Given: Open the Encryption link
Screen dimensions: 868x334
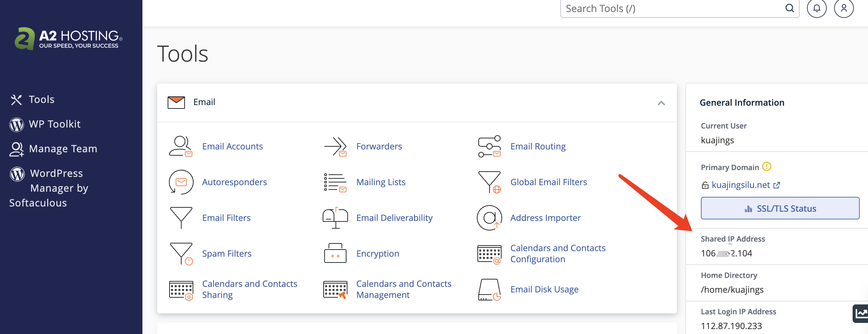Looking at the screenshot, I should tap(378, 254).
